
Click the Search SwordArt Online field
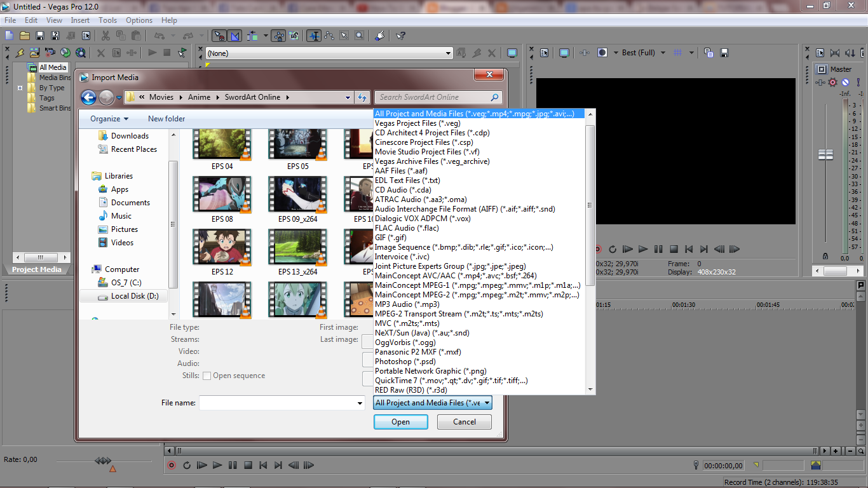[438, 97]
